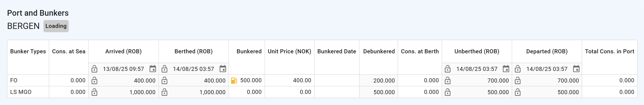Screen dimensions: 644x105
Task: Click the LS MGO Arrived value 1,000.000
Action: tap(143, 92)
